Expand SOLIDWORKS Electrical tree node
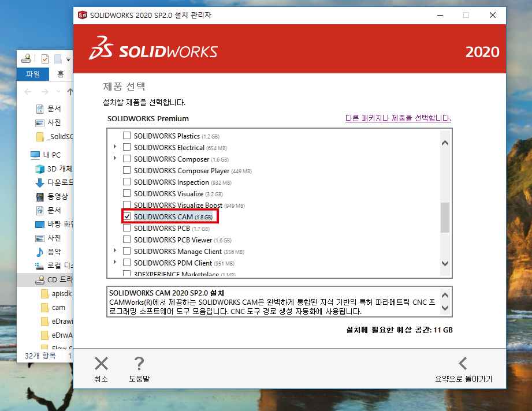Viewport: 532px width, 411px height. click(x=115, y=147)
